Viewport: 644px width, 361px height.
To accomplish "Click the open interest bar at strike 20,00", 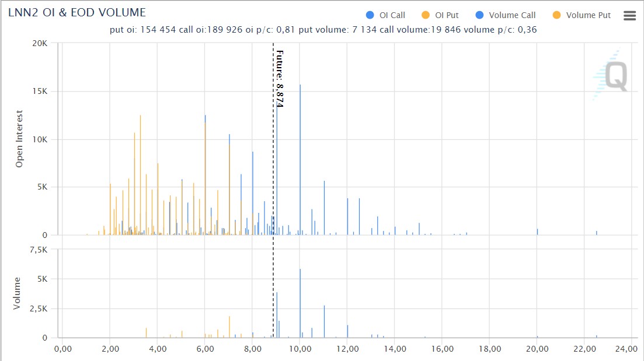I will click(x=537, y=232).
